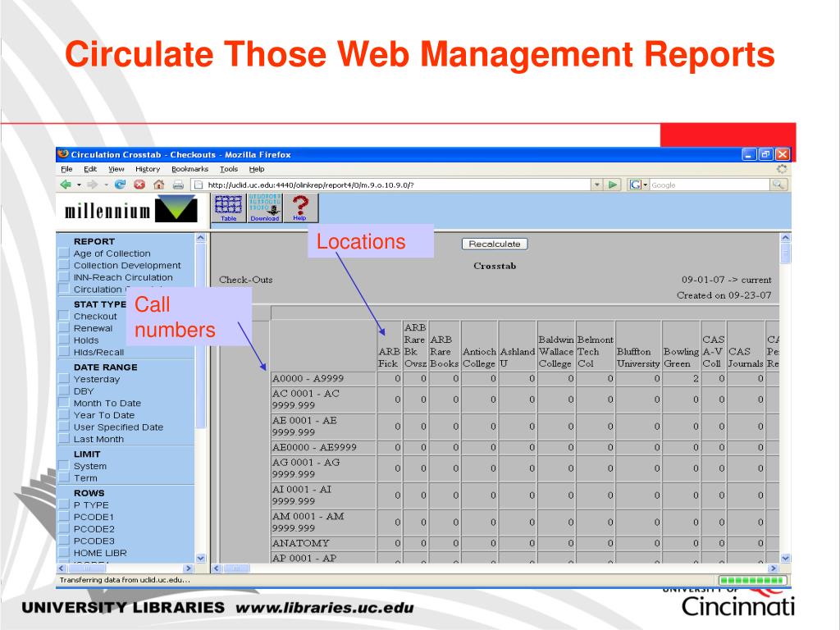Click sidebar scroll down arrow

click(x=201, y=558)
